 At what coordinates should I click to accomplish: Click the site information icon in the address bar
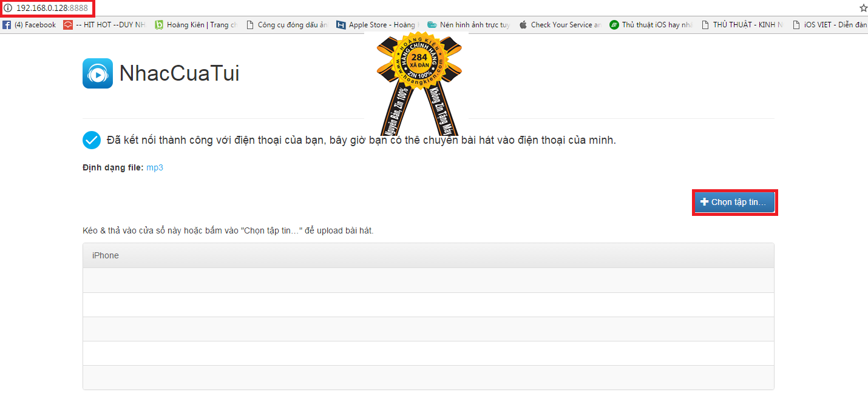(x=8, y=8)
